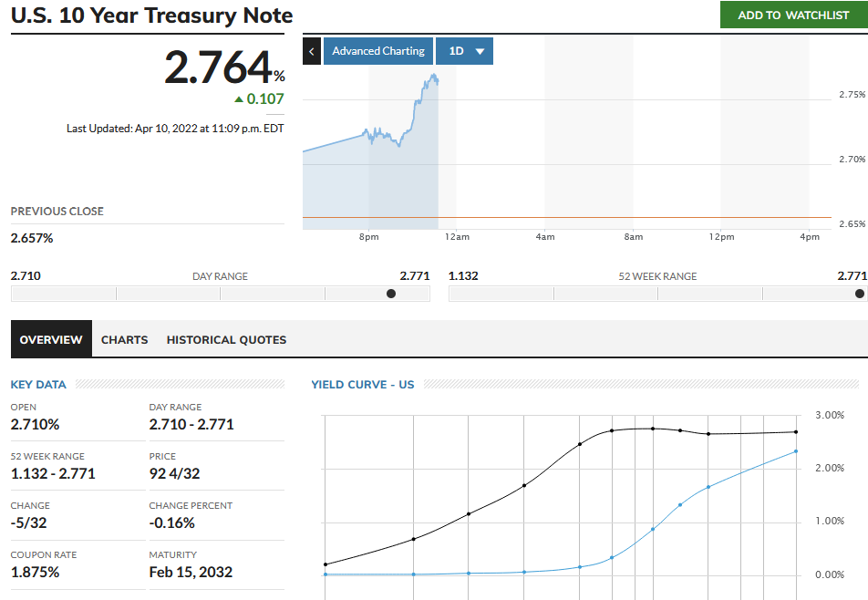Collapse chart with the left chevron icon
Image resolution: width=868 pixels, height=600 pixels.
[x=312, y=51]
